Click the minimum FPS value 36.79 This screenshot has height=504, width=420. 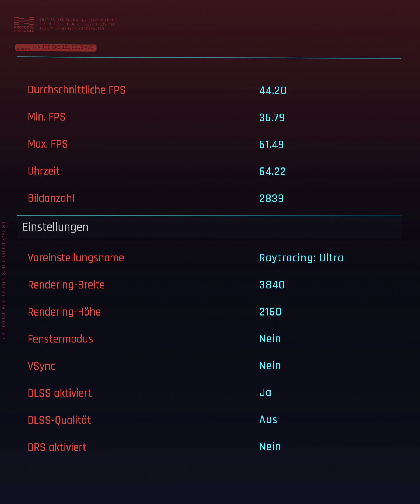point(272,118)
